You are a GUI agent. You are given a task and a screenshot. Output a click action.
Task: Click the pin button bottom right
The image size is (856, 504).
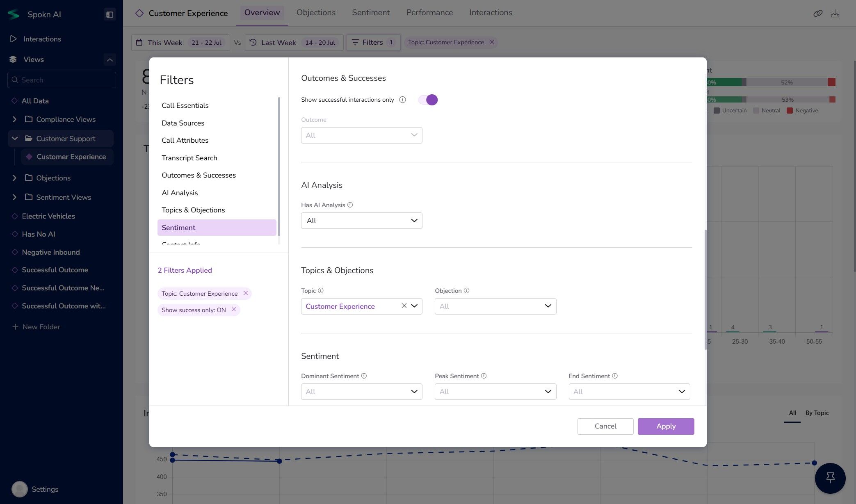(830, 478)
